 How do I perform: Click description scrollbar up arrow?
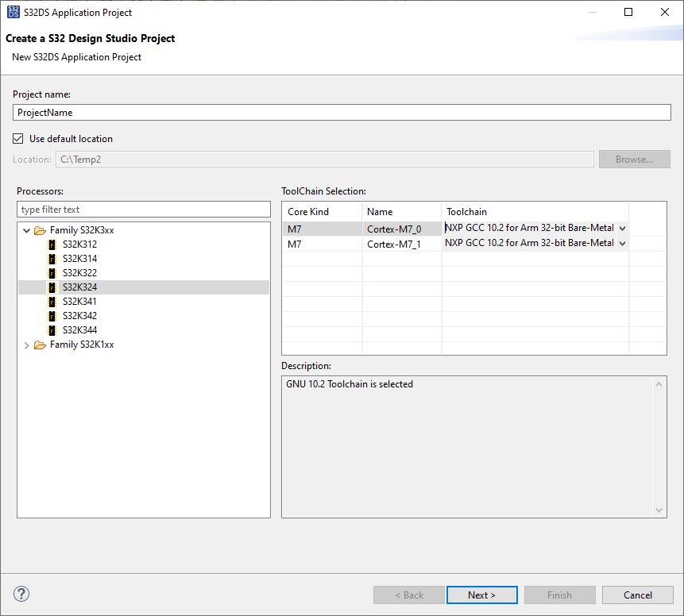tap(659, 384)
